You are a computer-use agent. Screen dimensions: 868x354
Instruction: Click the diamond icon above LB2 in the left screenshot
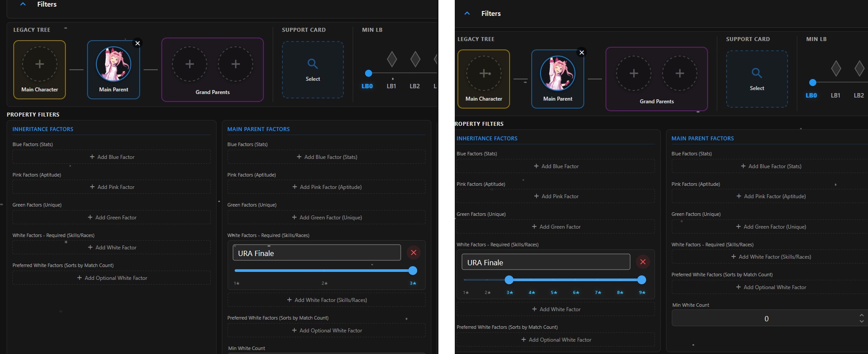click(415, 59)
